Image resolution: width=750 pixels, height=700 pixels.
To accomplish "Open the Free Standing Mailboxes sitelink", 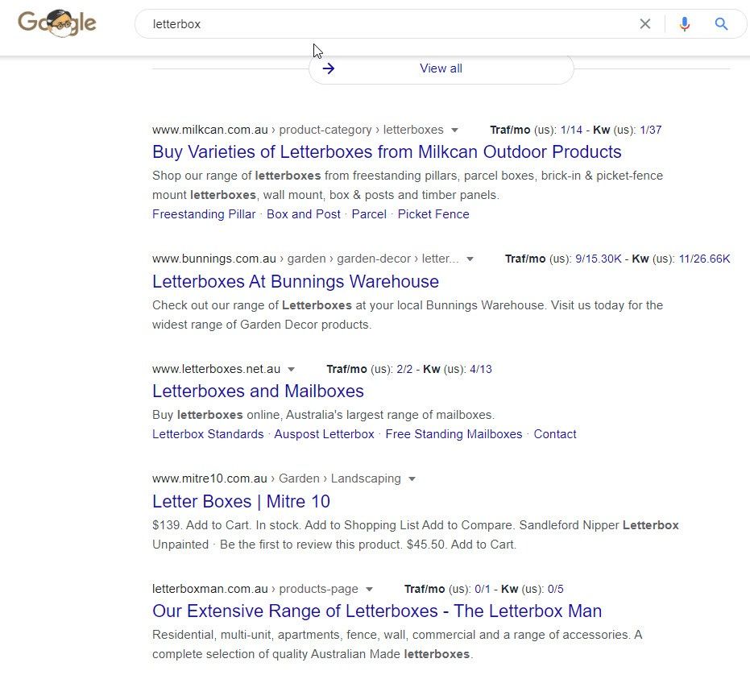I will pos(454,434).
